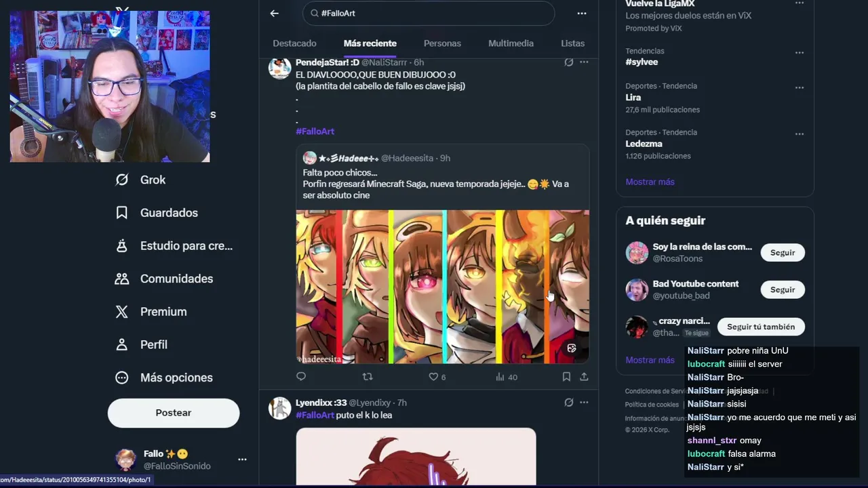The image size is (868, 488).
Task: Open the #FalloArt hashtag link in post
Action: pos(315,131)
